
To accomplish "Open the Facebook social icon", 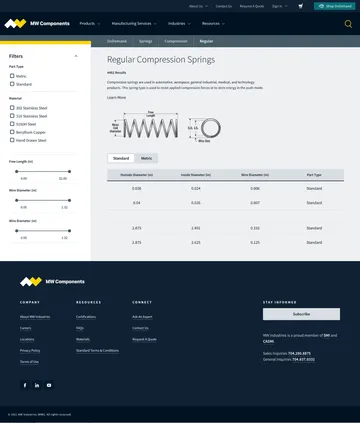I will 25,385.
